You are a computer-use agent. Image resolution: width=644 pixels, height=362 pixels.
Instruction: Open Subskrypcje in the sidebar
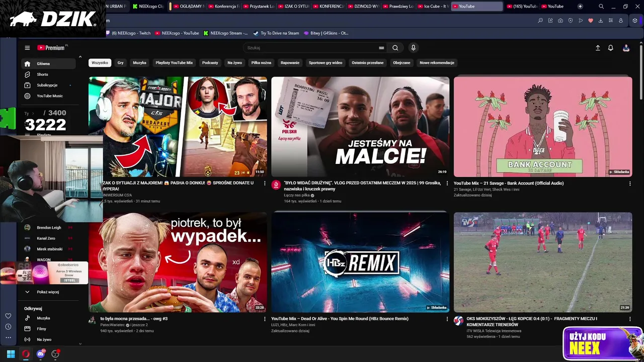coord(48,85)
